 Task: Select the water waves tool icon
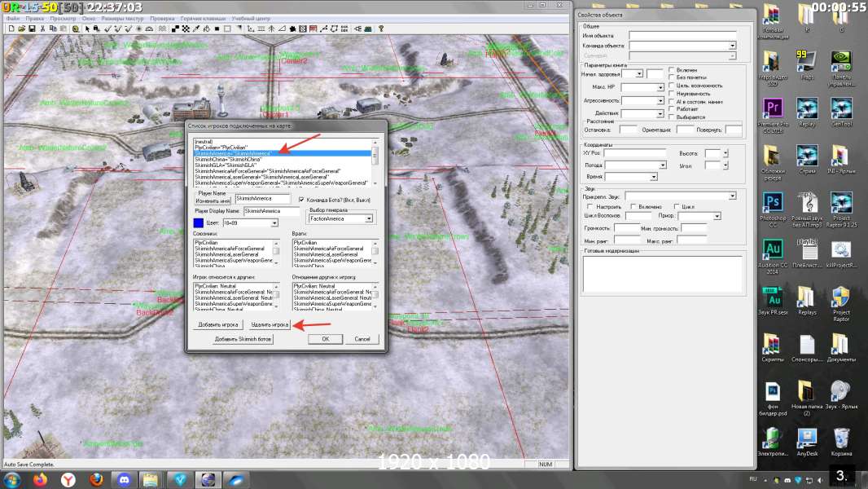tap(162, 29)
